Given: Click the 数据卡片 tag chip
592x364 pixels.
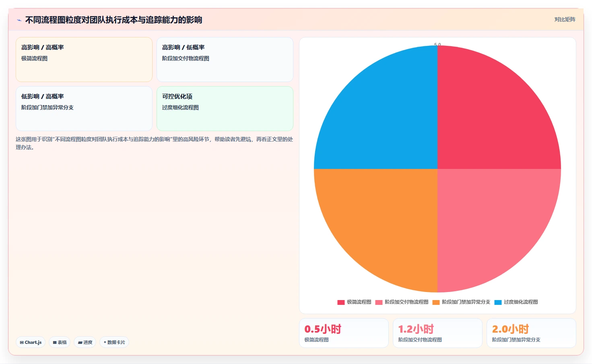Looking at the screenshot, I should (114, 342).
